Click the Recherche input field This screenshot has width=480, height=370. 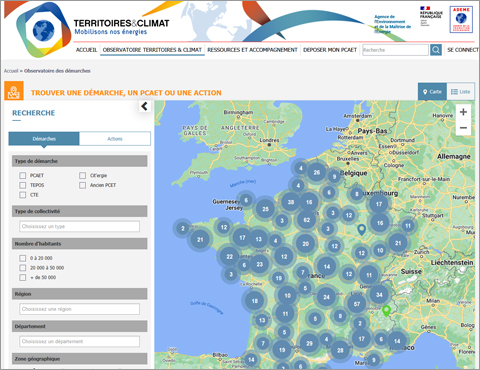(395, 50)
